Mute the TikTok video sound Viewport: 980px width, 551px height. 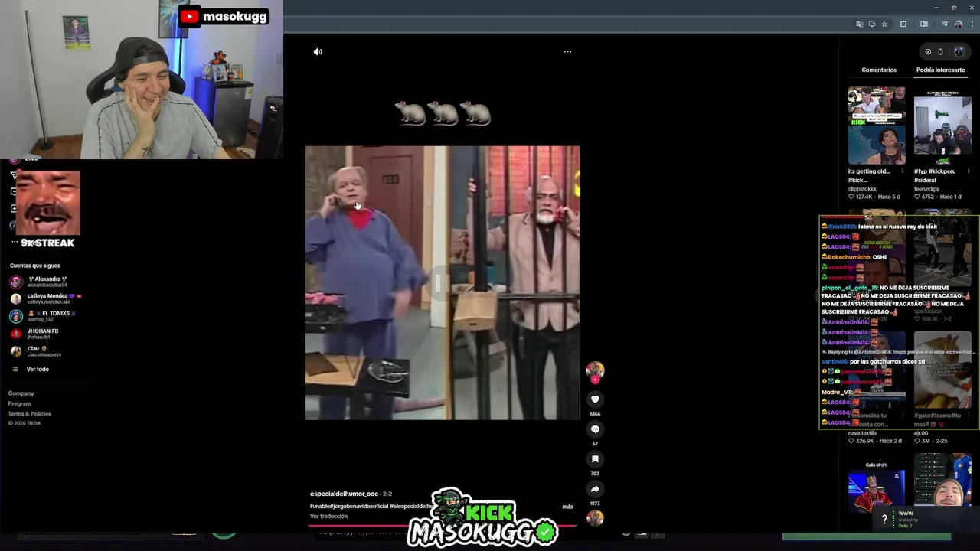[x=318, y=51]
